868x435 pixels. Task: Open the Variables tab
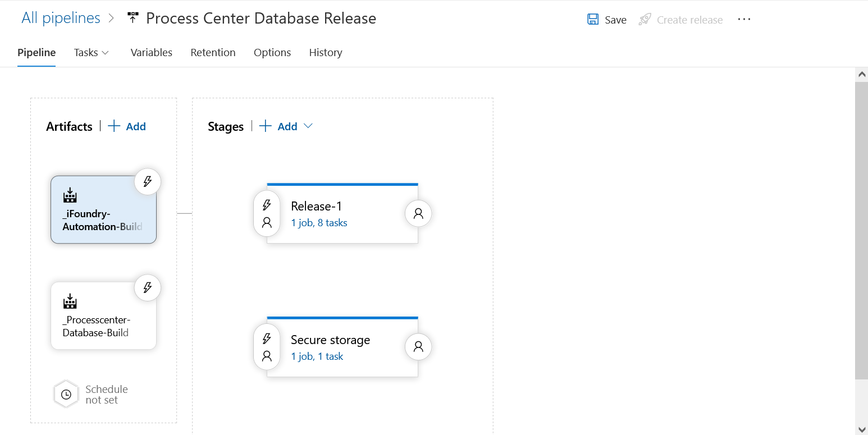[x=152, y=52]
